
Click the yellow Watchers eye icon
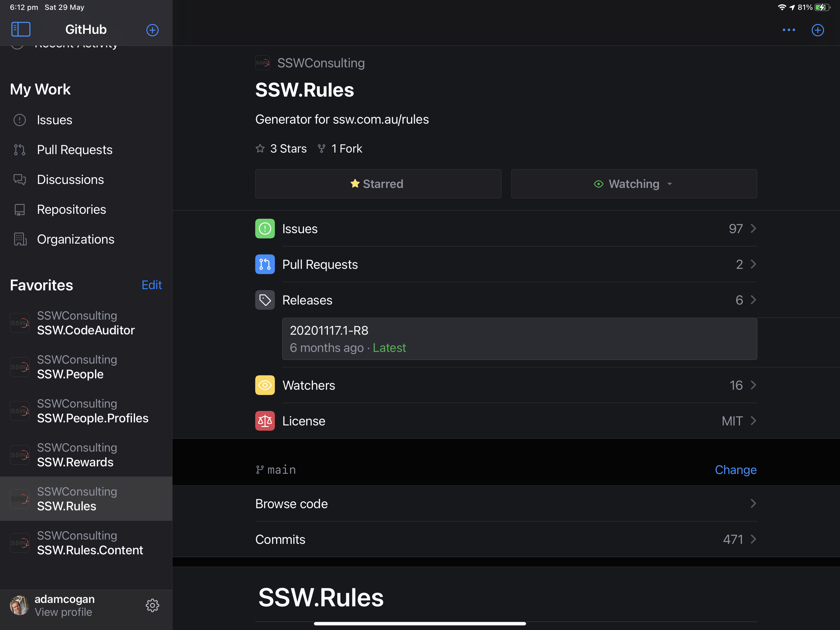265,385
